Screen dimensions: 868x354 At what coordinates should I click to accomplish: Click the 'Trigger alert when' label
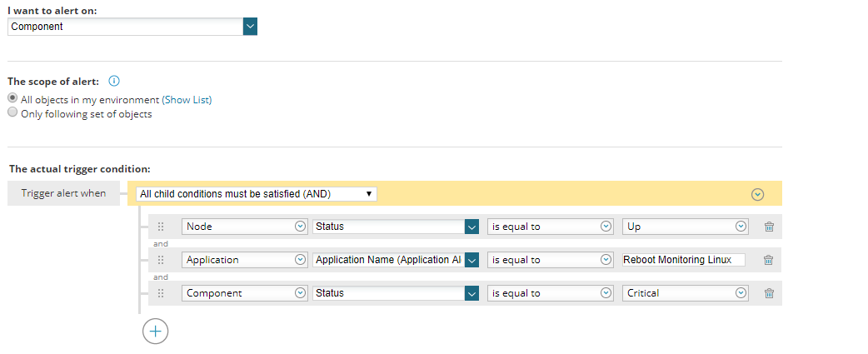point(63,193)
